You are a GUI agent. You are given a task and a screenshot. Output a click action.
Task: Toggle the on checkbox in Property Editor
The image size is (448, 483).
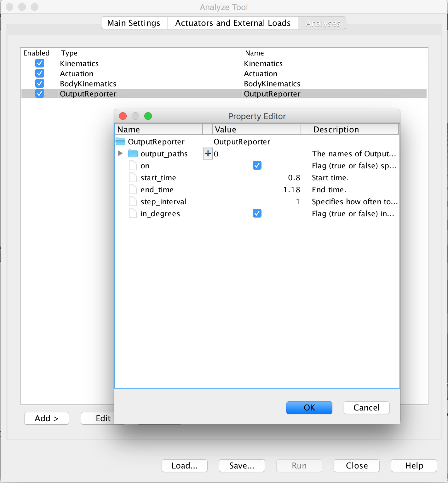click(x=257, y=165)
